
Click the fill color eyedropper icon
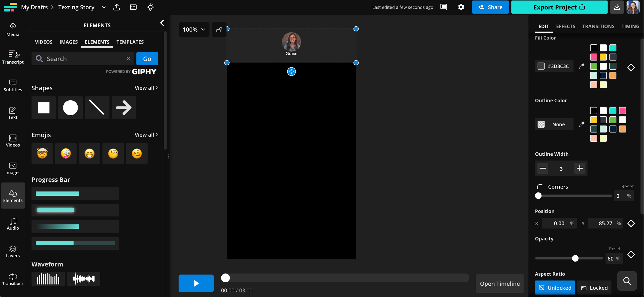pyautogui.click(x=581, y=66)
